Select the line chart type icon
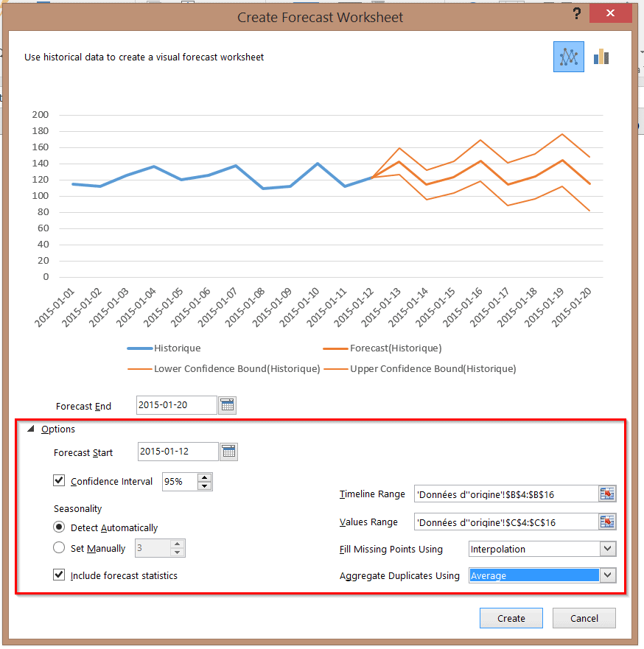 pyautogui.click(x=568, y=57)
